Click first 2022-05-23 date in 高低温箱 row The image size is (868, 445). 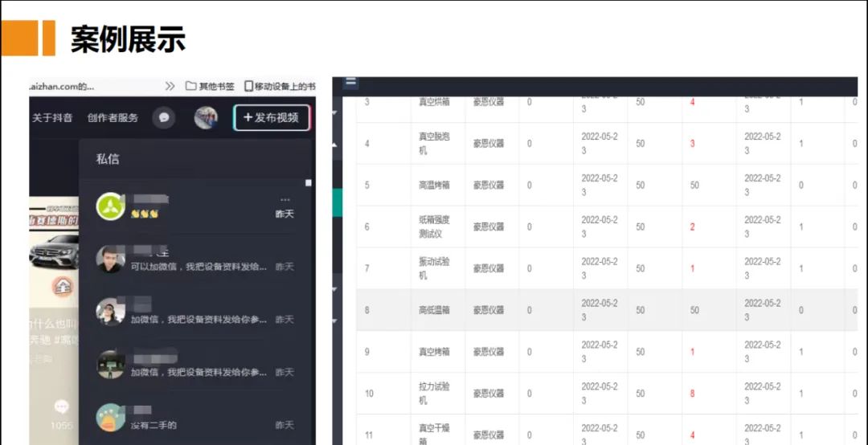tap(599, 310)
